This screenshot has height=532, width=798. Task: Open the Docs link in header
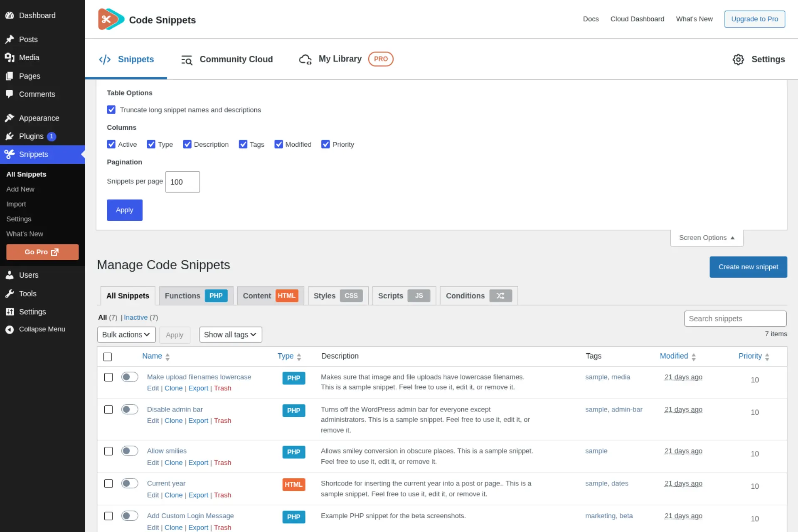coord(591,19)
